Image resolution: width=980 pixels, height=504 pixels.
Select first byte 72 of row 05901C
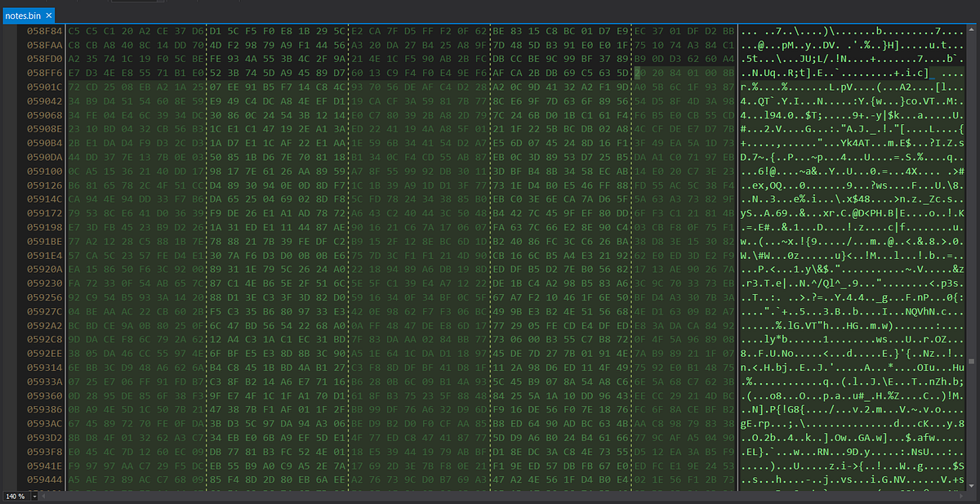tap(73, 86)
